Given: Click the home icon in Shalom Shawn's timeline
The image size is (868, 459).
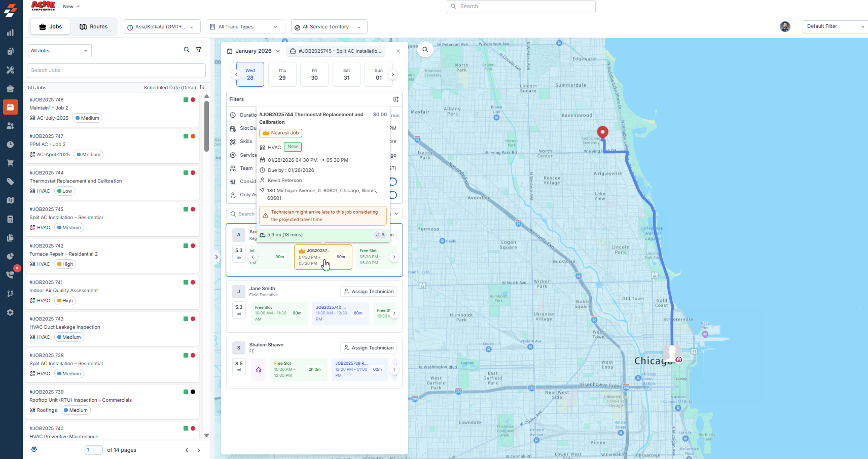Looking at the screenshot, I should click(x=259, y=370).
